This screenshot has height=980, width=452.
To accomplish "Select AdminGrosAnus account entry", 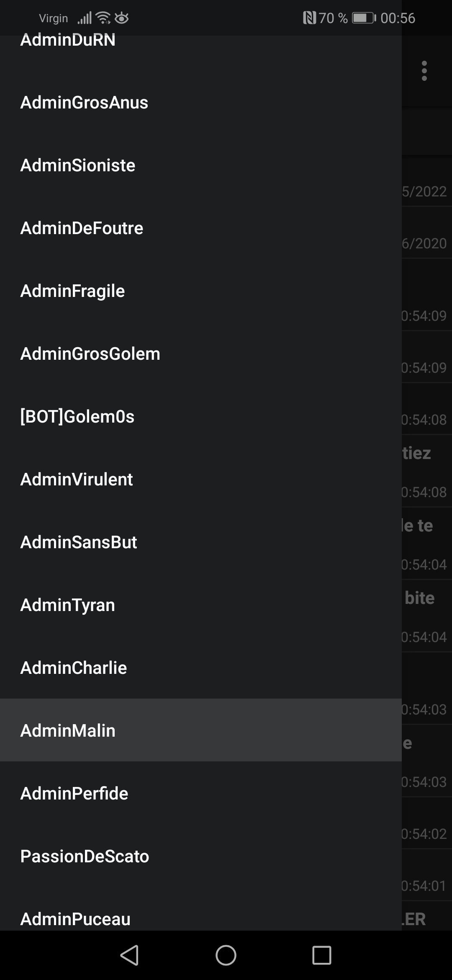I will click(x=201, y=102).
